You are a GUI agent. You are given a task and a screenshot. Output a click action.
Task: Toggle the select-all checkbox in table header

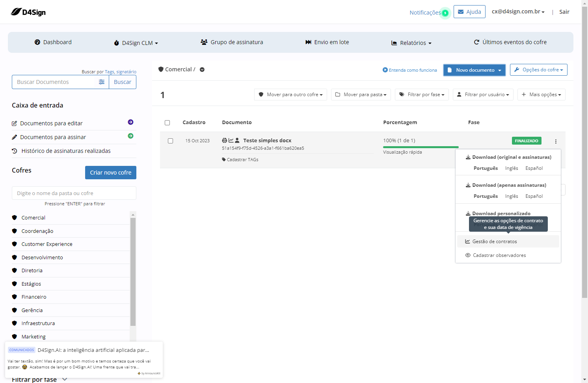coord(167,123)
